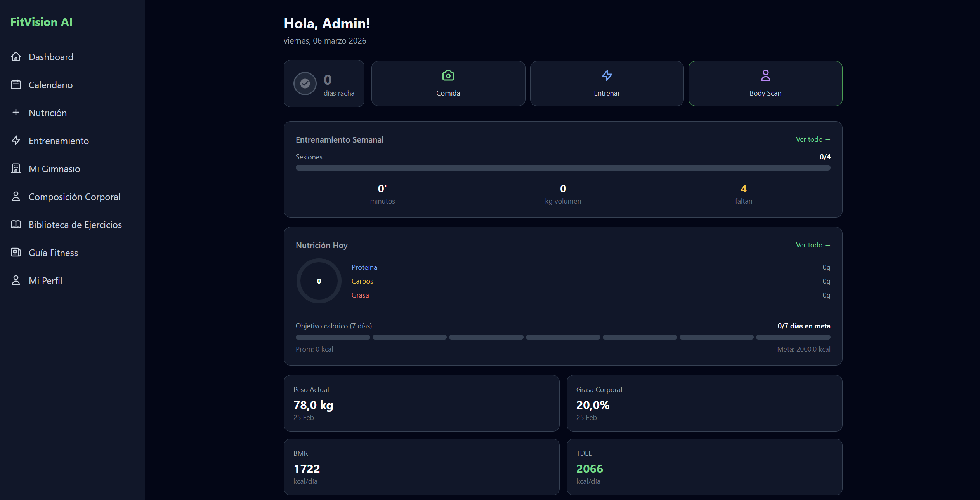Click the streak checkmark circle icon
The height and width of the screenshot is (500, 980).
coord(305,84)
